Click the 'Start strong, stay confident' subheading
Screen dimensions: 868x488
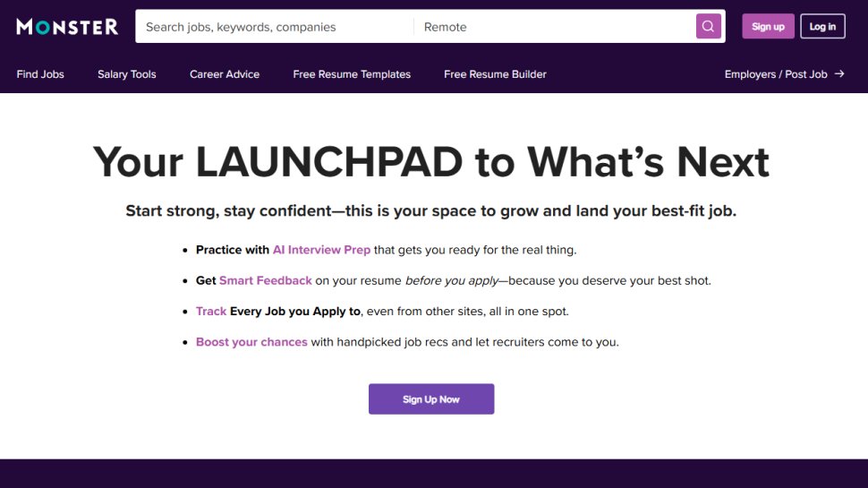430,211
